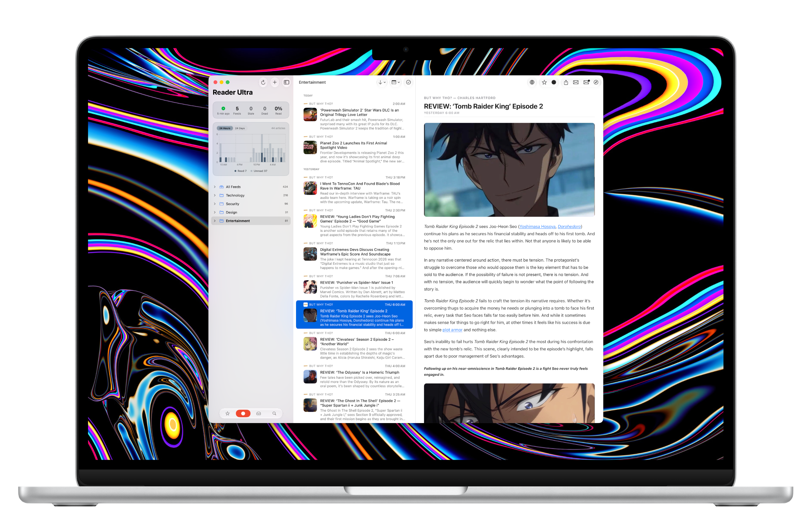
Task: Star the current article in the toolbar
Action: click(544, 82)
